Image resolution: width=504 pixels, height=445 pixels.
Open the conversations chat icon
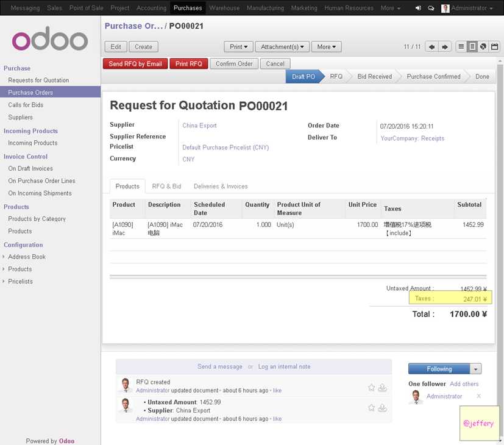(x=431, y=8)
